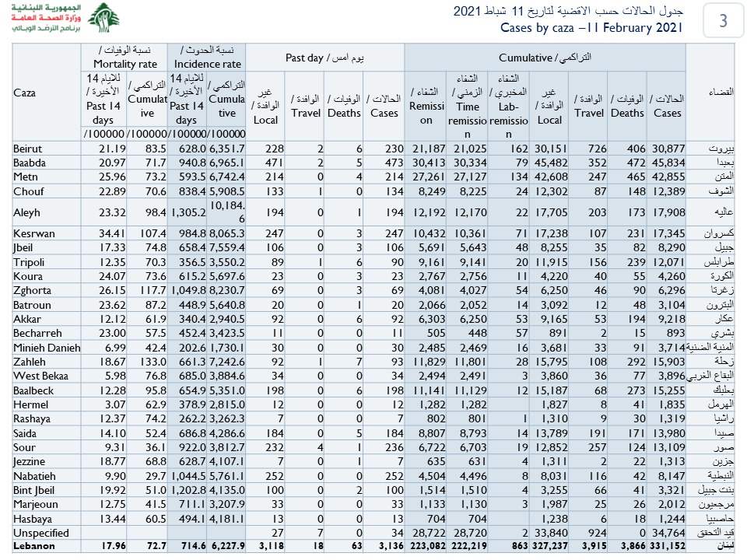Screen dimensions: 747x560
Task: Select the 'Saida' row label
Action: click(x=25, y=433)
